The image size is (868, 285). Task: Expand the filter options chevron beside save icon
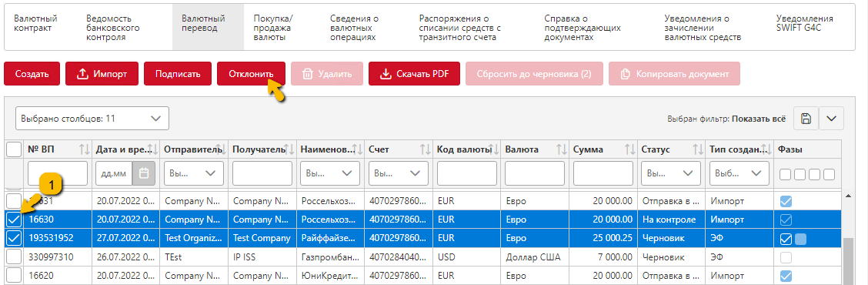(x=832, y=118)
